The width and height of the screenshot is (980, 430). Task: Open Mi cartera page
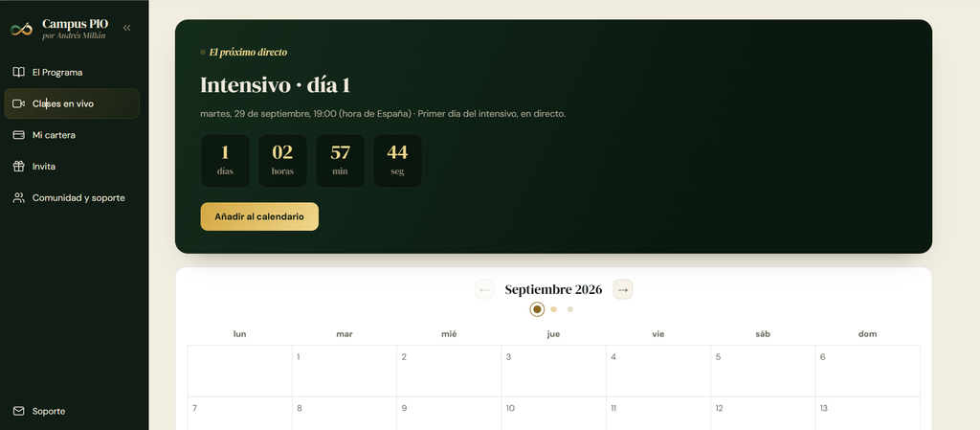click(x=72, y=135)
